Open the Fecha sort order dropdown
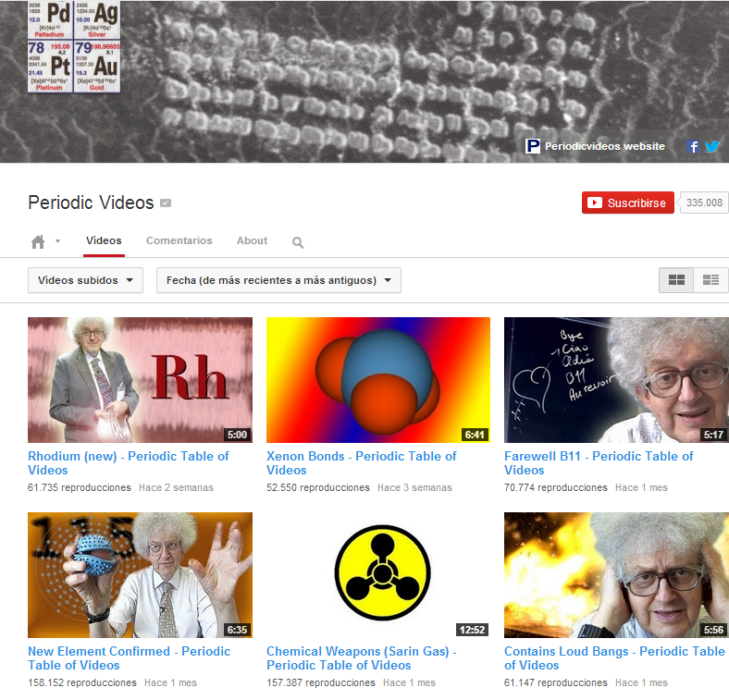This screenshot has width=729, height=700. [x=278, y=280]
